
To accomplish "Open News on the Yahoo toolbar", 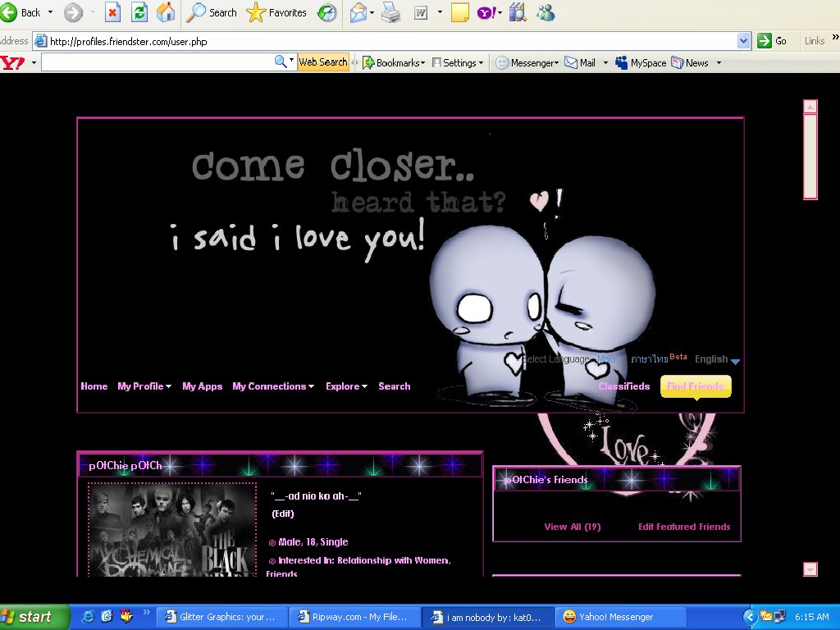I will coord(690,62).
